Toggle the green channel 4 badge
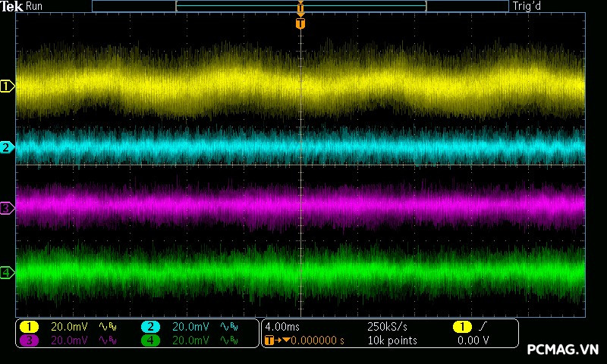 (150, 340)
